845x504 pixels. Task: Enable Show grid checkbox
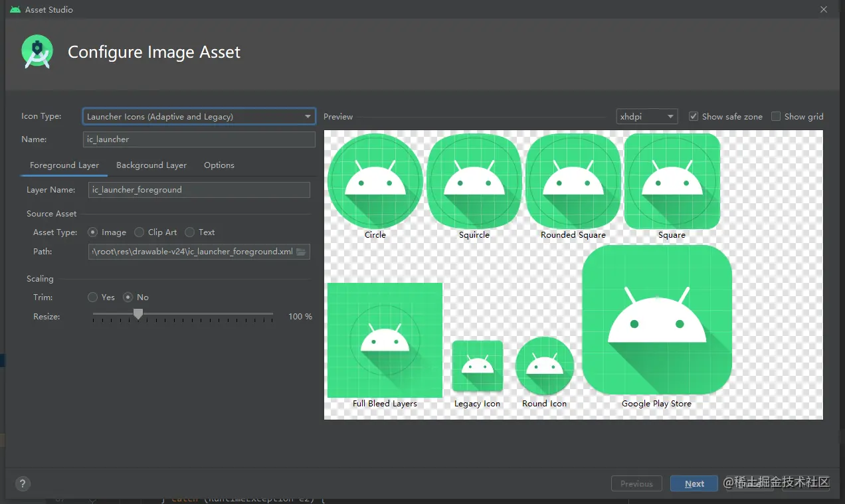click(x=776, y=116)
